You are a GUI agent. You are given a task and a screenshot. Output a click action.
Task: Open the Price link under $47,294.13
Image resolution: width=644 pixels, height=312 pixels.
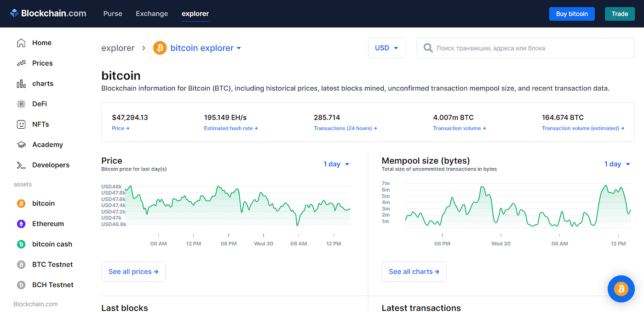[121, 128]
